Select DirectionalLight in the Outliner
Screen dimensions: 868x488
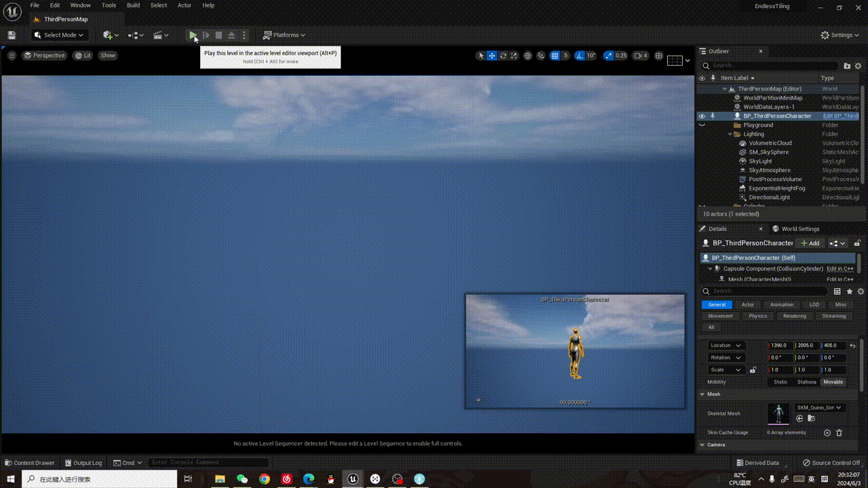[769, 197]
